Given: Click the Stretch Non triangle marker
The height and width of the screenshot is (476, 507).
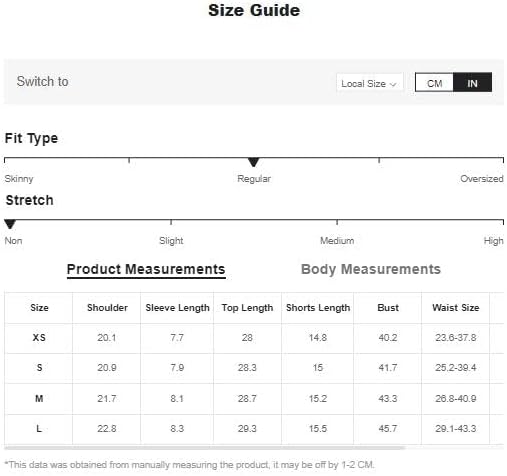Looking at the screenshot, I should 10,224.
